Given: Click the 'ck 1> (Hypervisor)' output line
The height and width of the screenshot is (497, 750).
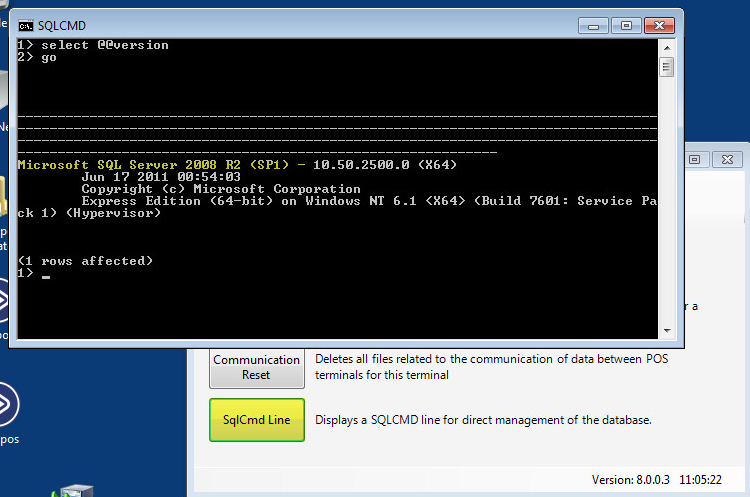Looking at the screenshot, I should [x=89, y=213].
